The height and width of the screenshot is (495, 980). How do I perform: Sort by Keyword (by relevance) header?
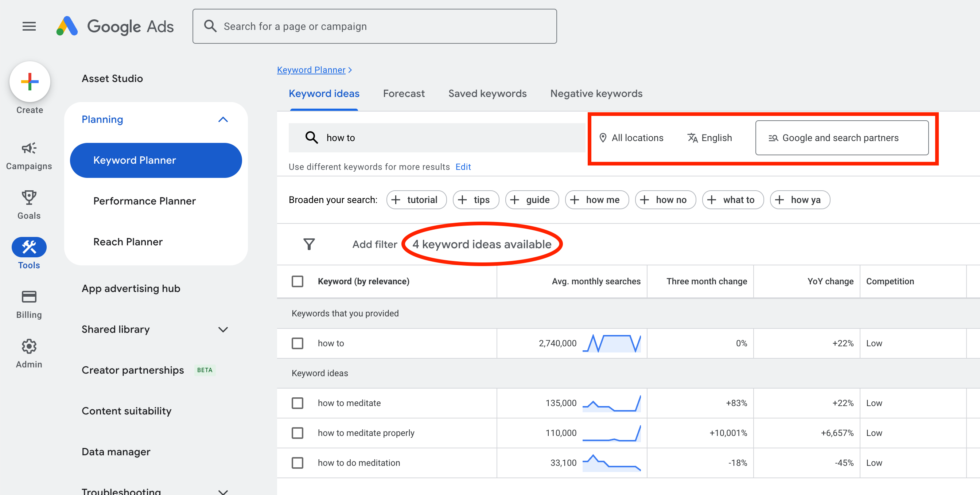pos(363,281)
